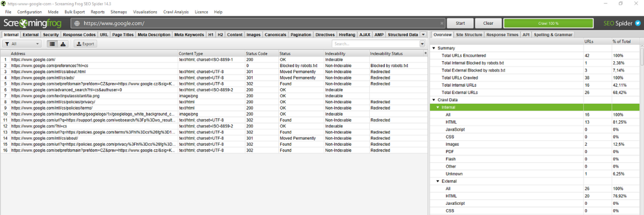This screenshot has height=215, width=644.
Task: Click the globe icon in URL bar
Action: (77, 24)
